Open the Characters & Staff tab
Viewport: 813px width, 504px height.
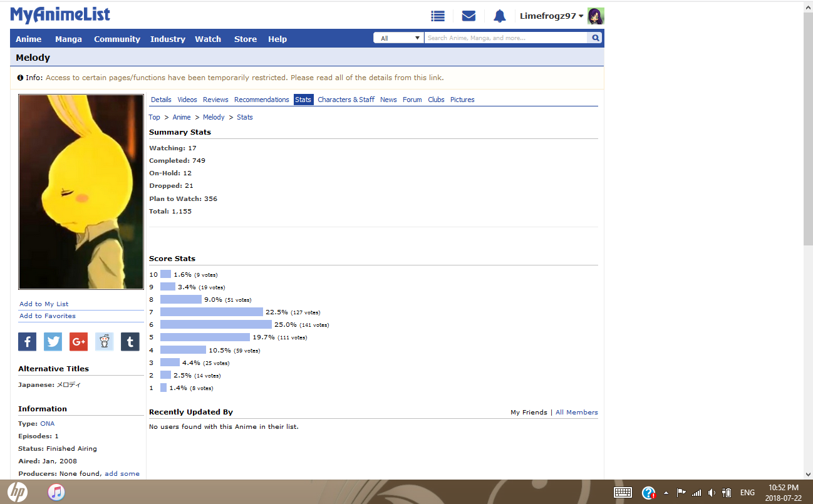click(x=346, y=100)
